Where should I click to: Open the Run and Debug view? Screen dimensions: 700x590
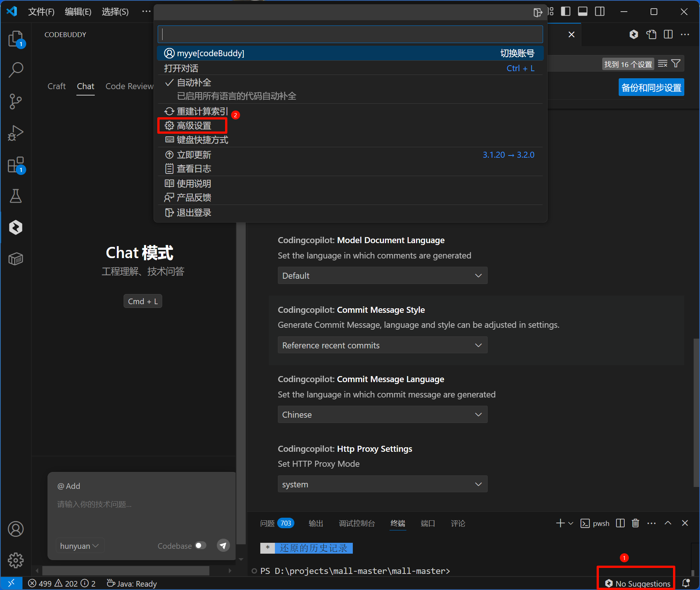[x=16, y=133]
